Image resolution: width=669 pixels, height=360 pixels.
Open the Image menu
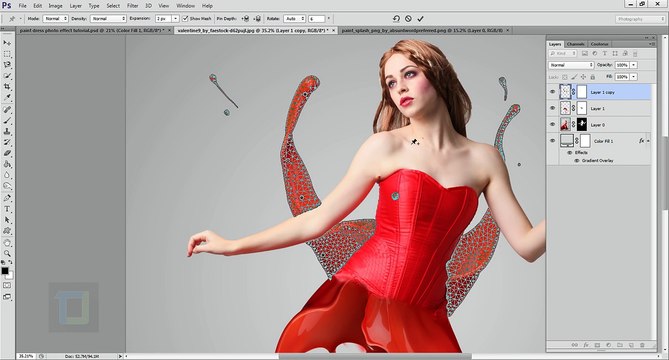tap(55, 6)
